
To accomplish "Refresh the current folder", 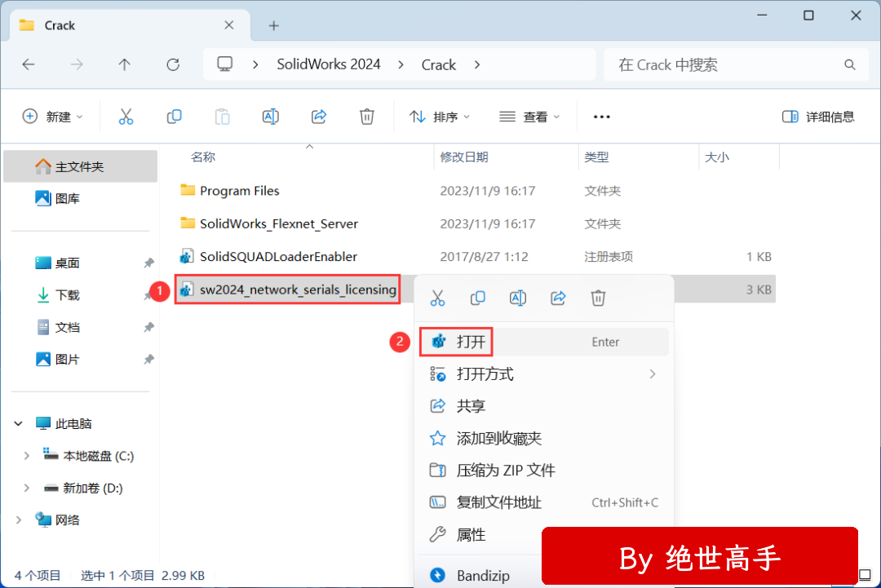I will click(x=173, y=64).
